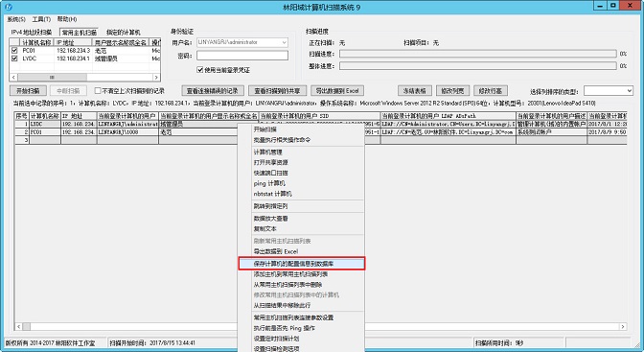Uncheck 使用当前登录凭证 checkbox
The height and width of the screenshot is (352, 644).
[x=200, y=70]
